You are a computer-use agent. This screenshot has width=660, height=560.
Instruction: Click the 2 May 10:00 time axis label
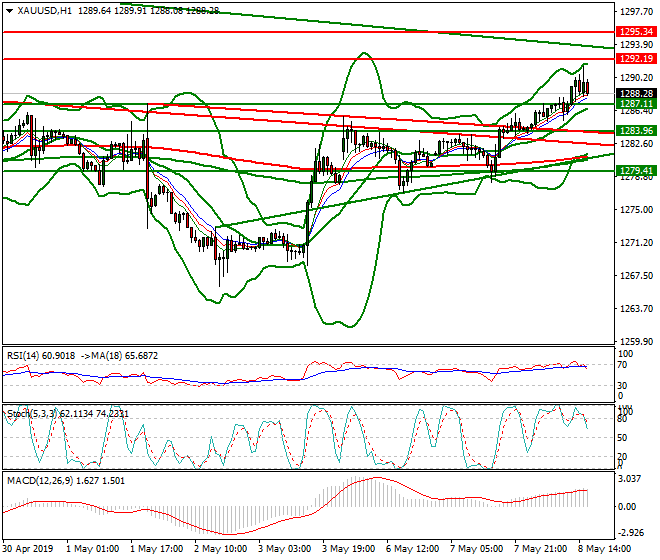(221, 549)
